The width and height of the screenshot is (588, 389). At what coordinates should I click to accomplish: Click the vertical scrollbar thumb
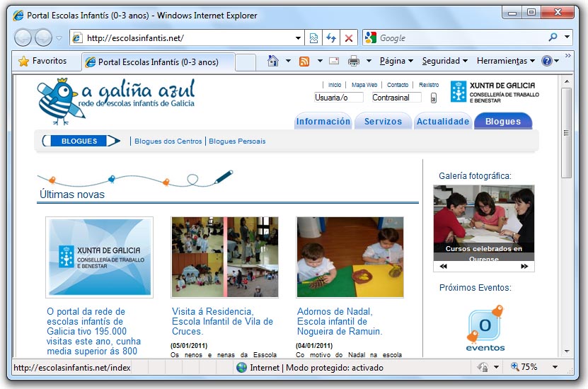pyautogui.click(x=567, y=133)
